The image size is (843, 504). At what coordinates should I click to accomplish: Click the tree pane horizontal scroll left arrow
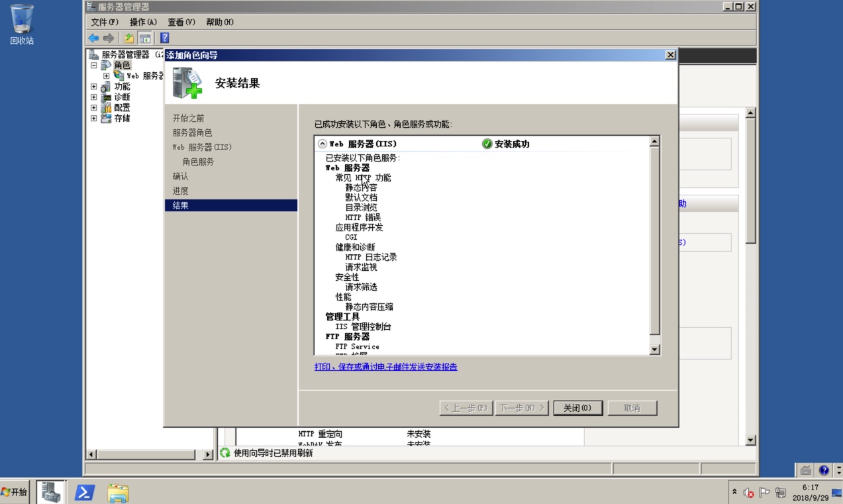92,454
